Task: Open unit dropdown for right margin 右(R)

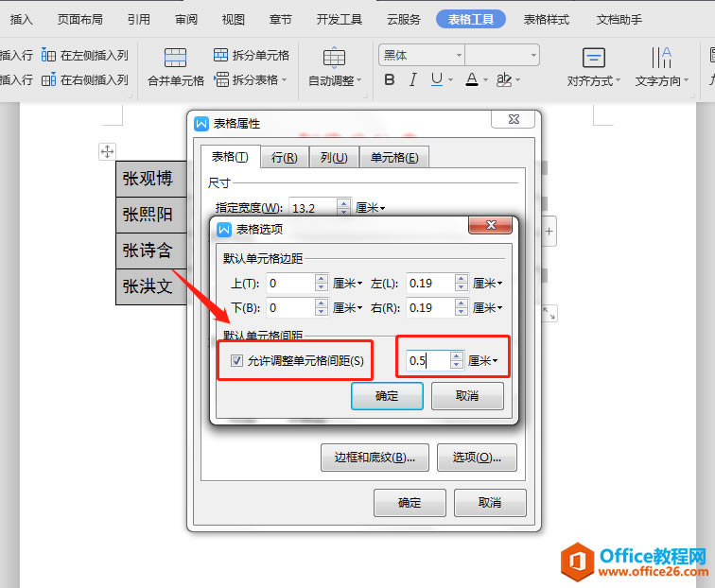Action: click(487, 308)
